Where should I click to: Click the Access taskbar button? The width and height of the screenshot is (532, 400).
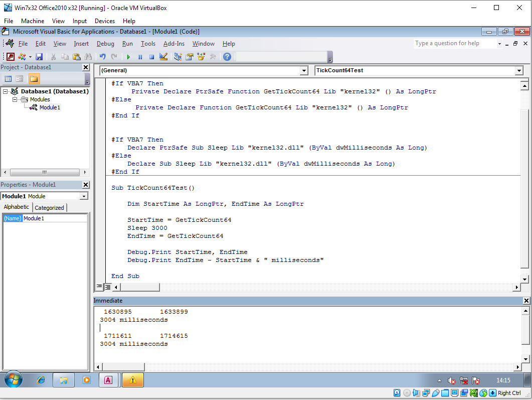[x=108, y=380]
